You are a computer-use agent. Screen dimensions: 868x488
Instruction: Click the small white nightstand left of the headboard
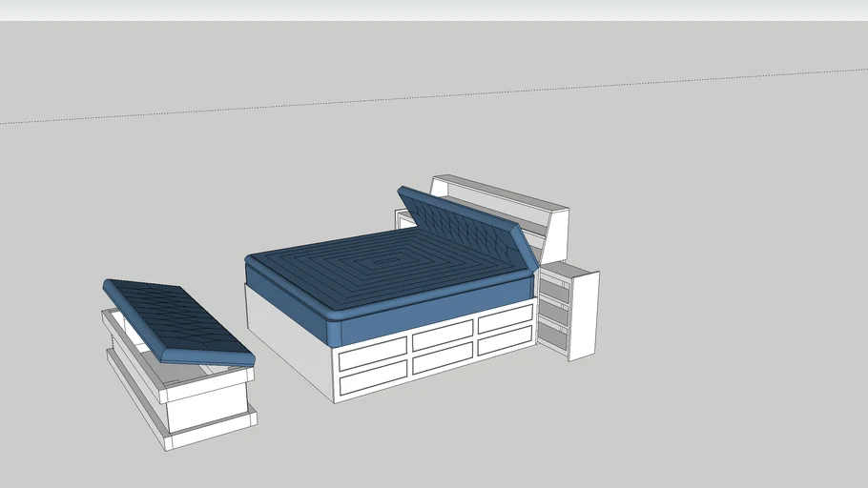403,221
